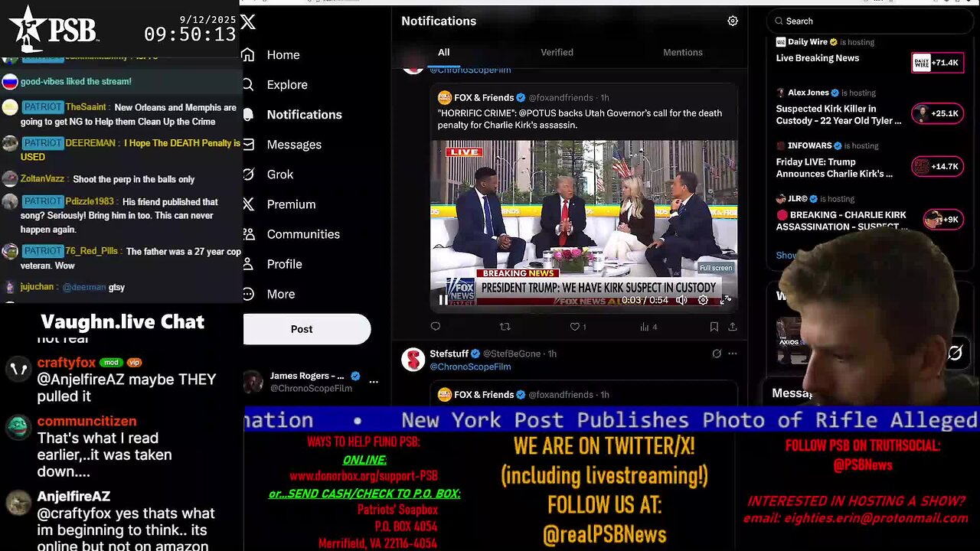Image resolution: width=980 pixels, height=551 pixels.
Task: Open Daily Wire Live Breaking News
Action: tap(818, 58)
